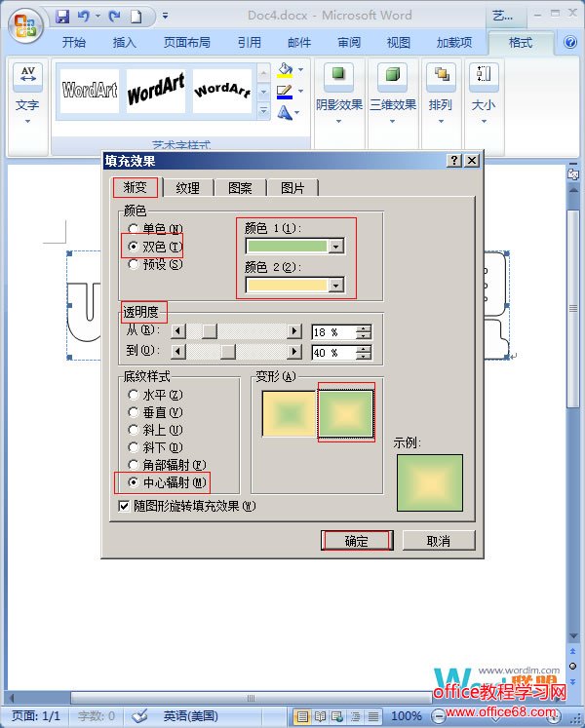The image size is (585, 728).
Task: Open the change WordArt shape icon
Action: click(285, 112)
